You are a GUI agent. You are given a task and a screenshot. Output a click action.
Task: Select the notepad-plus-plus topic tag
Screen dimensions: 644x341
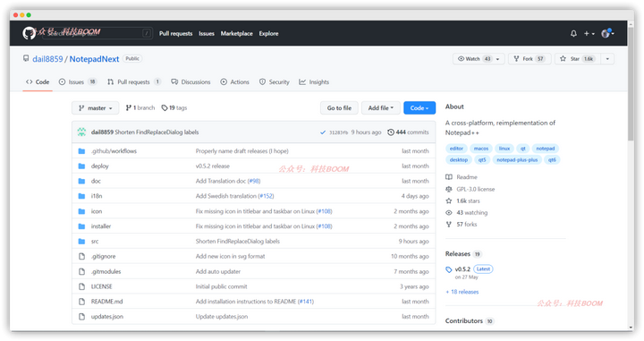517,160
